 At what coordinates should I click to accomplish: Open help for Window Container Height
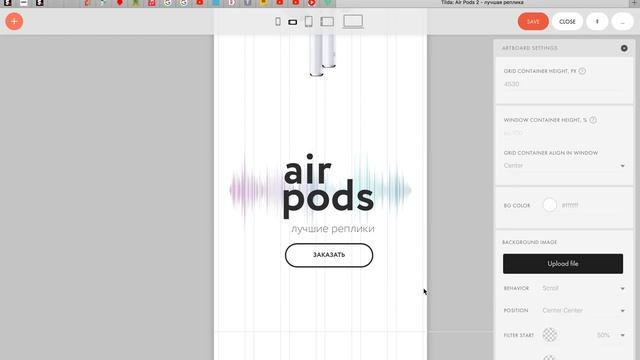(x=593, y=120)
